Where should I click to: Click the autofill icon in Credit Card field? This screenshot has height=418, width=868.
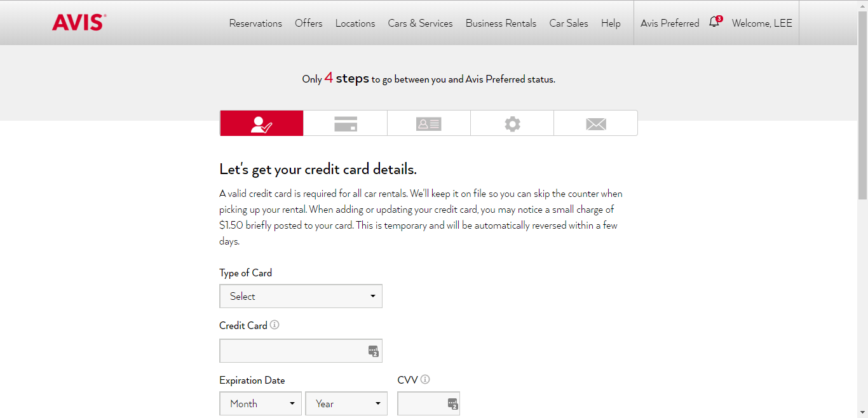pyautogui.click(x=373, y=351)
